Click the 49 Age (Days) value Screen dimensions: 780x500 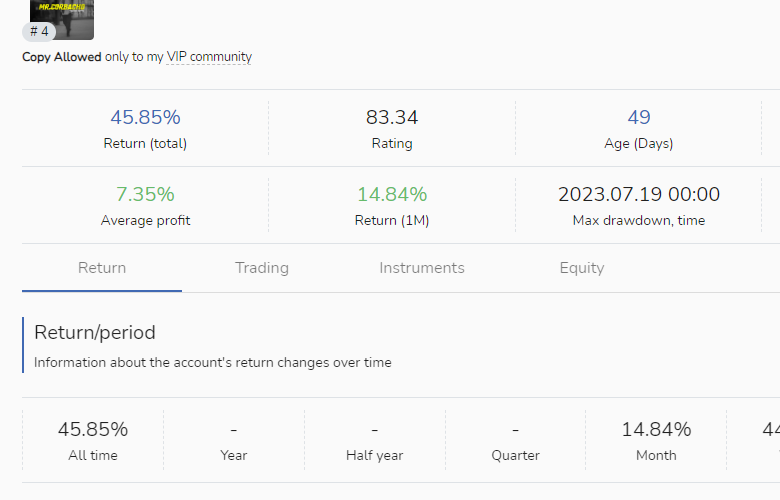[x=639, y=118]
